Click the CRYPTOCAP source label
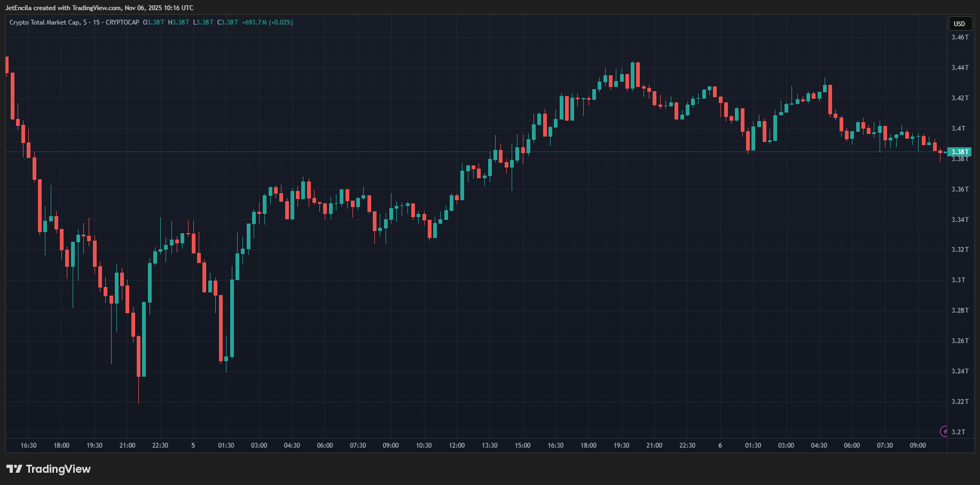Screen dimensions: 980x485 (122, 22)
